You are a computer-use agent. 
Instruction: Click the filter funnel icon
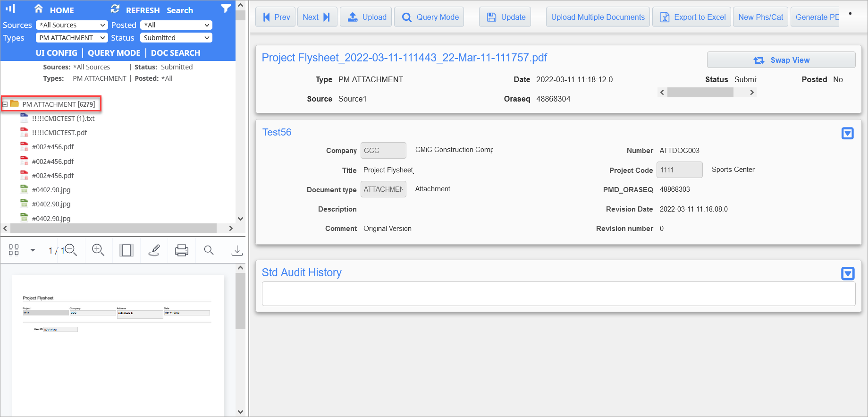[x=226, y=9]
